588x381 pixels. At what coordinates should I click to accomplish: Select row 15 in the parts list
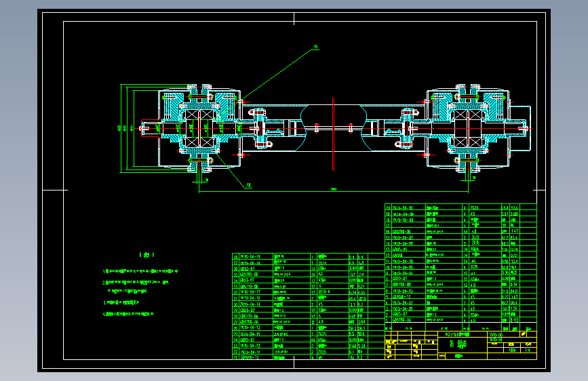460,237
